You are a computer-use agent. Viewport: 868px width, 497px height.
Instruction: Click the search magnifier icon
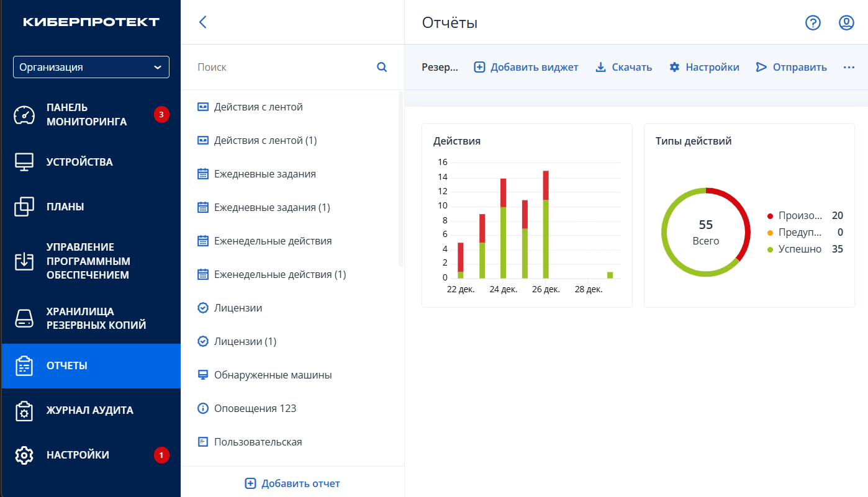coord(382,67)
